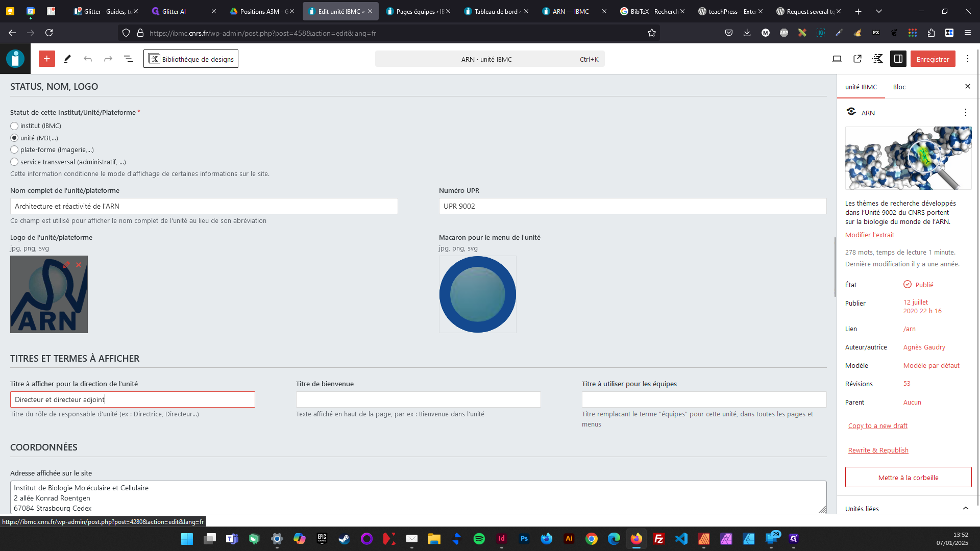Viewport: 980px width, 551px height.
Task: Click the red block inserter plus button
Action: (46, 59)
